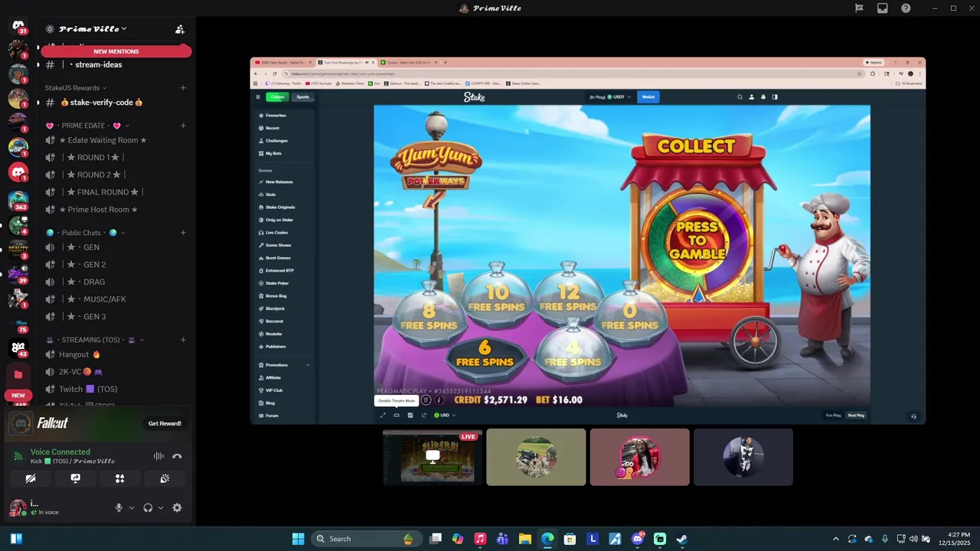Show hidden system tray icons

[835, 539]
